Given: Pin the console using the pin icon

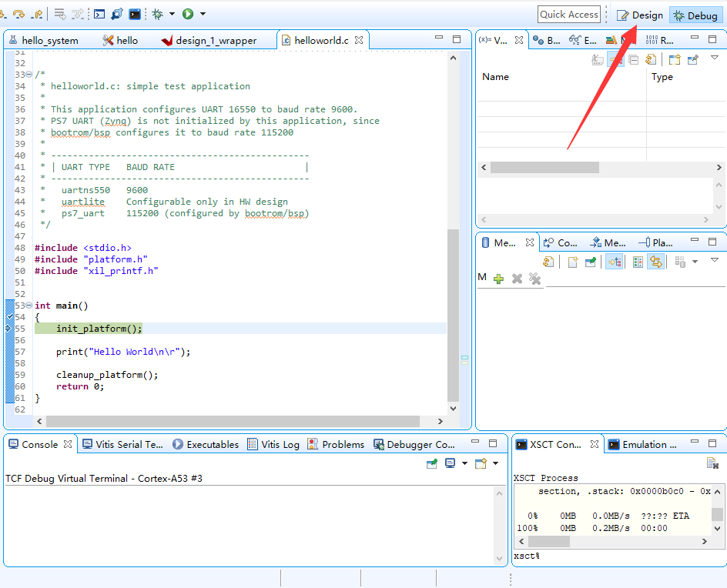Looking at the screenshot, I should 432,463.
